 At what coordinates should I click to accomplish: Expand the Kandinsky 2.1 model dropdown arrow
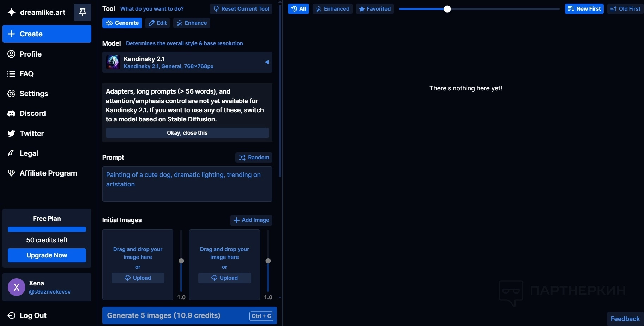[x=267, y=62]
